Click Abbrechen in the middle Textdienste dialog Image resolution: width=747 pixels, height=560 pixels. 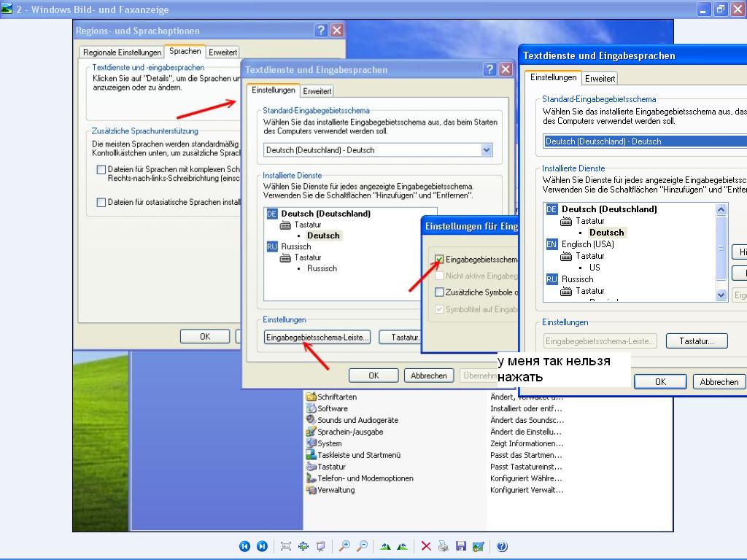pos(429,376)
